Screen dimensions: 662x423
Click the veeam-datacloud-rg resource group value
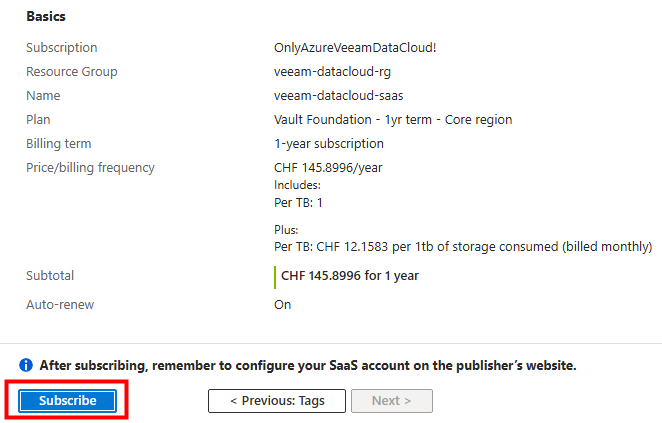click(332, 72)
